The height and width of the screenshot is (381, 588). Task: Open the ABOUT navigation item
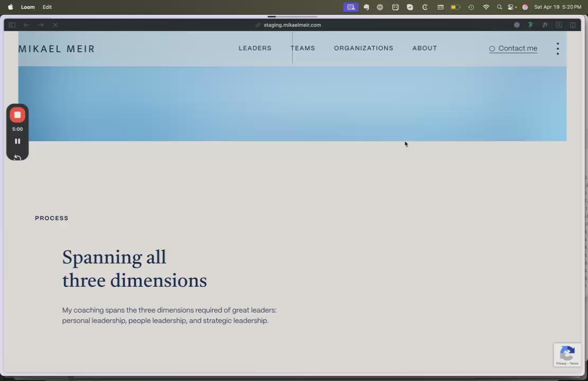pyautogui.click(x=424, y=48)
